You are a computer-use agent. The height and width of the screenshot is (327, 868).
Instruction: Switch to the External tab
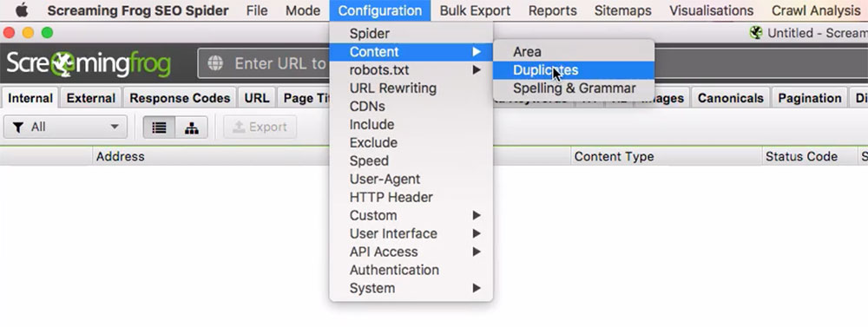click(91, 99)
